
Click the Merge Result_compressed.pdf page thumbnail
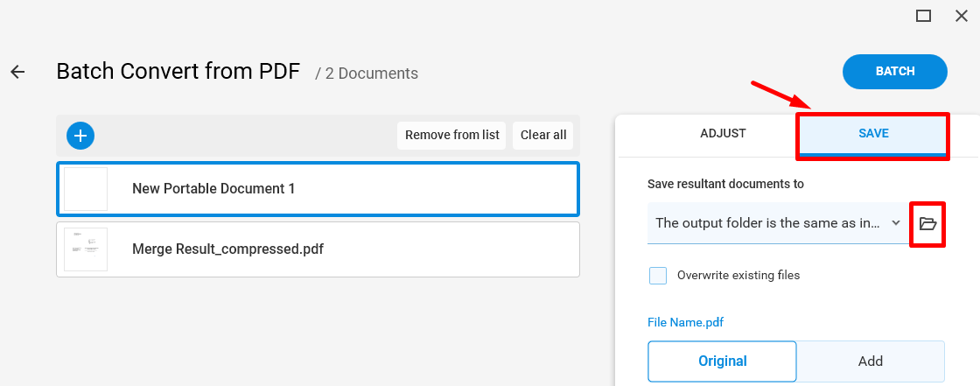(x=86, y=249)
